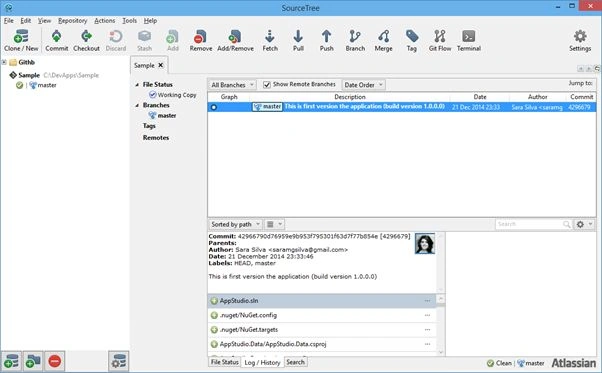602x373 pixels.
Task: Click ellipsis button on NuGet.config row
Action: coord(427,315)
